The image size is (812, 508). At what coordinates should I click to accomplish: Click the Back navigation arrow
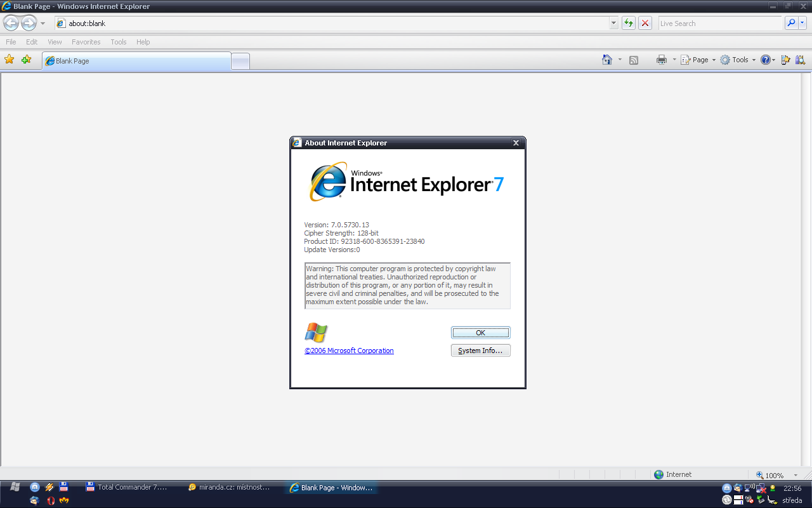click(11, 23)
